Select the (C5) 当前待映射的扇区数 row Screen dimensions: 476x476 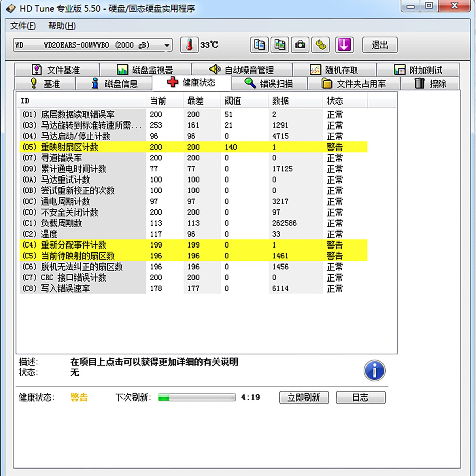(x=193, y=256)
